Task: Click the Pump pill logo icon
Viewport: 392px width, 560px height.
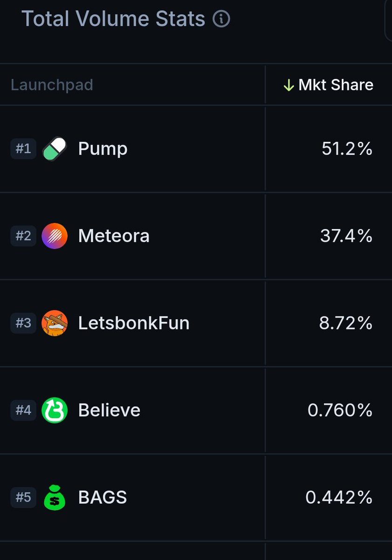Action: point(55,149)
